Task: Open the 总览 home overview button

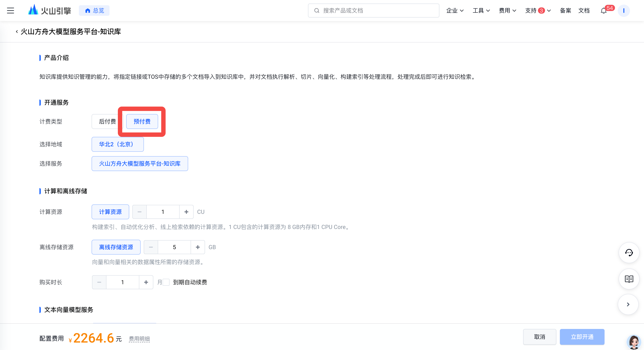Action: 94,11
